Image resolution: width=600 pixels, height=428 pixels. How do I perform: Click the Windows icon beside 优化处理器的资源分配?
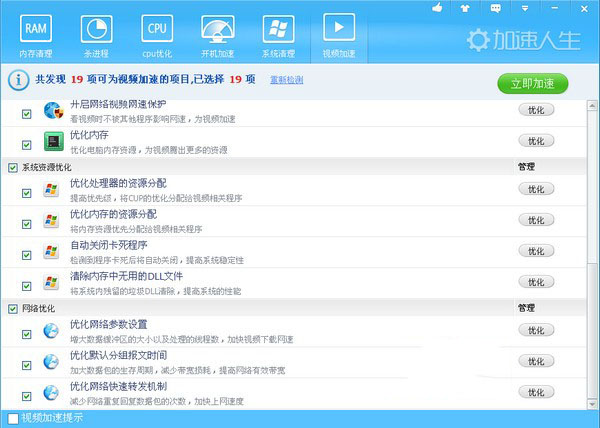click(x=51, y=190)
